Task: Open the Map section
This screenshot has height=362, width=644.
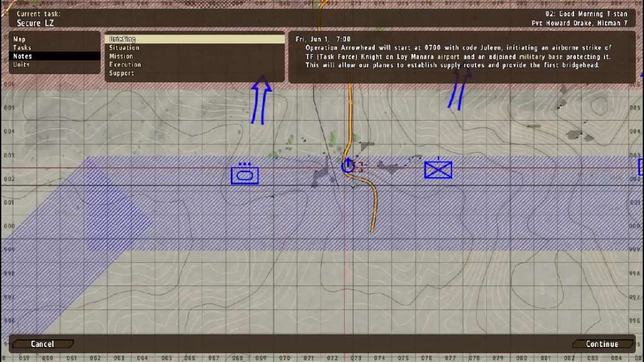Action: [19, 39]
